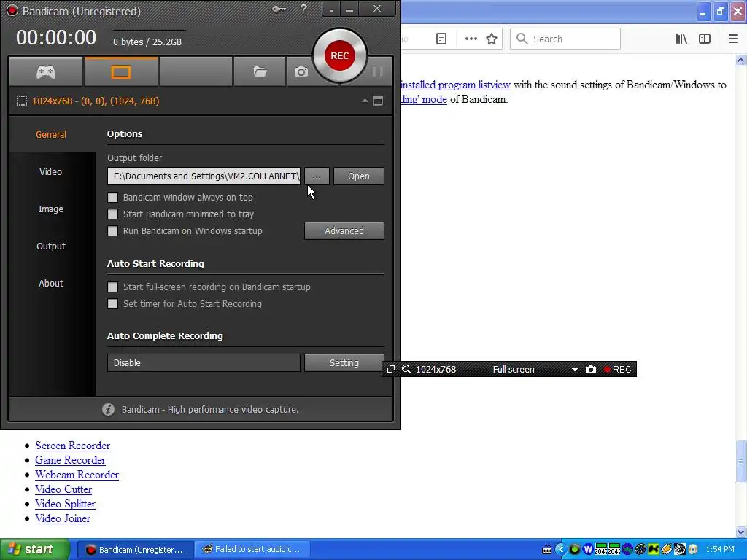Open Full screen dropdown arrow on capture bar

point(575,370)
